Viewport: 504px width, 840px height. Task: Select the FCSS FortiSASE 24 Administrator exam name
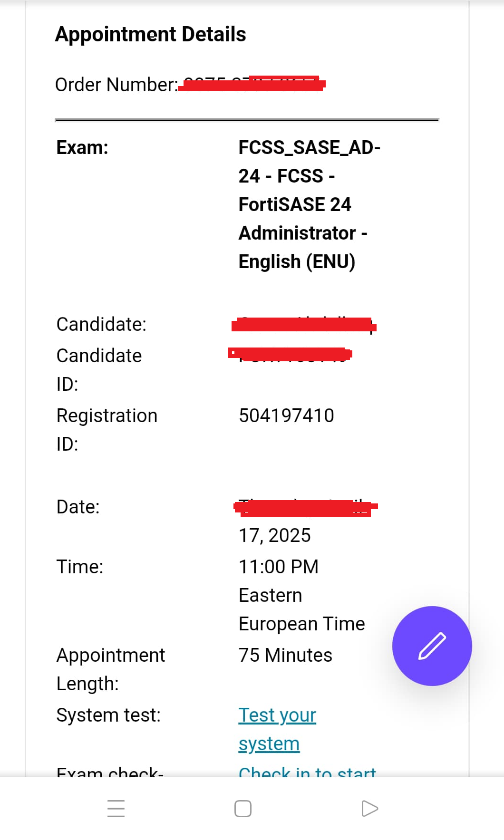[x=309, y=204]
